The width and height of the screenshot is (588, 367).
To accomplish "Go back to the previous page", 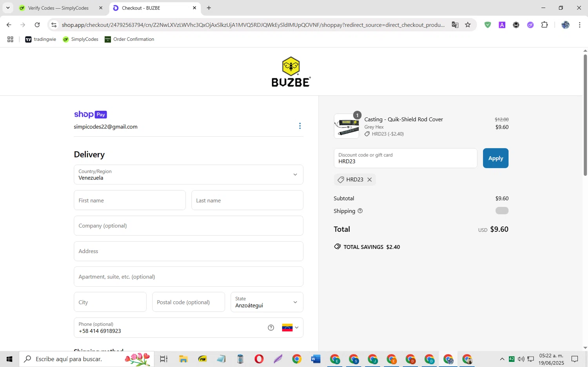I will [9, 25].
